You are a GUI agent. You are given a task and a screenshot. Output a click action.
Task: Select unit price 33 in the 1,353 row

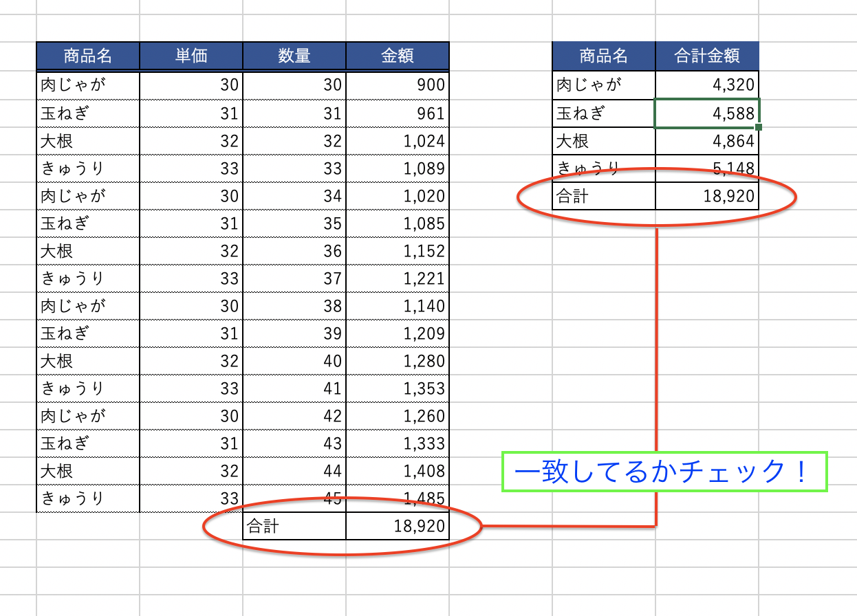pos(191,388)
